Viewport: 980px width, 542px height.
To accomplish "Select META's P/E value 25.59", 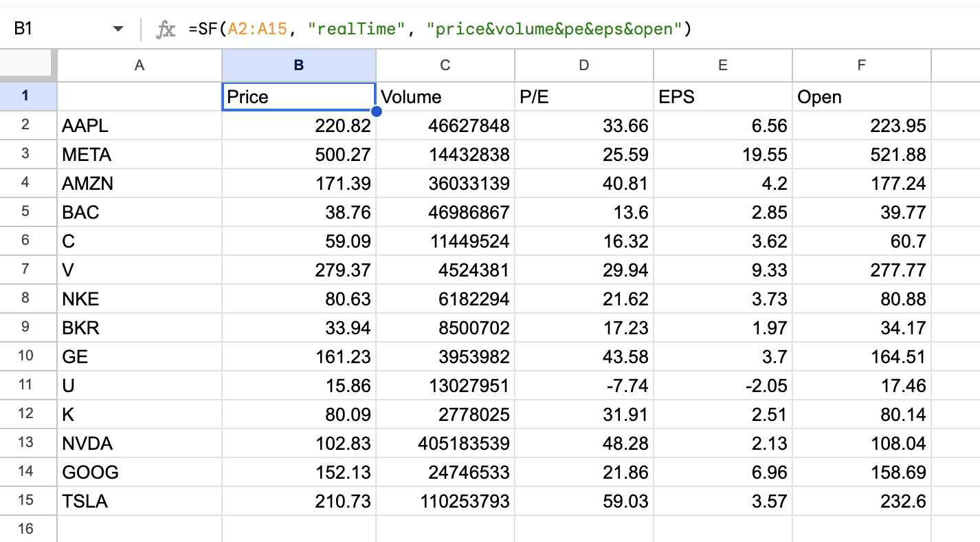I will coord(583,154).
